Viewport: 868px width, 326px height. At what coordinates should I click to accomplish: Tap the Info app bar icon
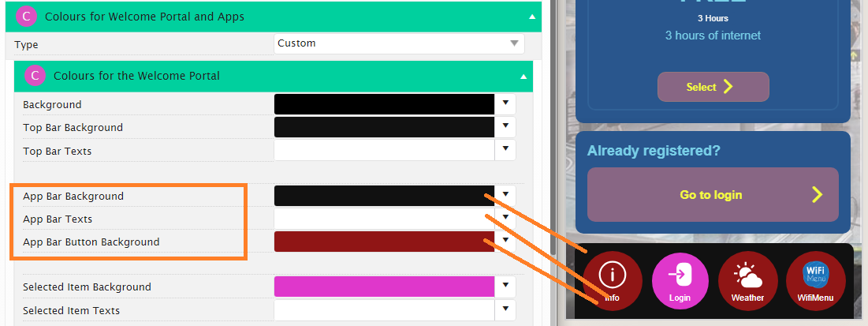(613, 279)
